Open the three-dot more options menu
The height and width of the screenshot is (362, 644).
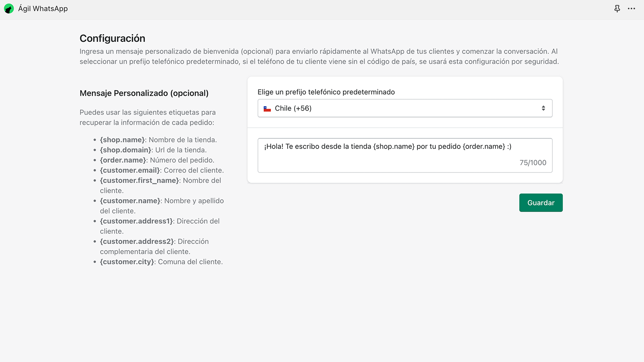(632, 8)
